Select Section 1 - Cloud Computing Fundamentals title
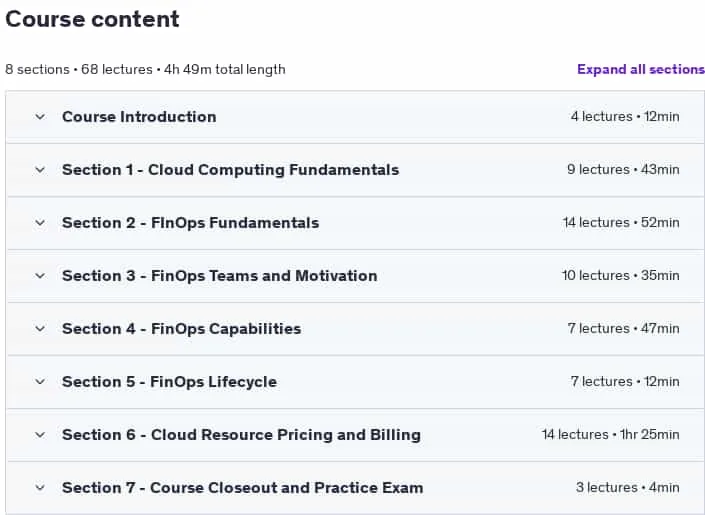This screenshot has width=705, height=515. pyautogui.click(x=231, y=170)
